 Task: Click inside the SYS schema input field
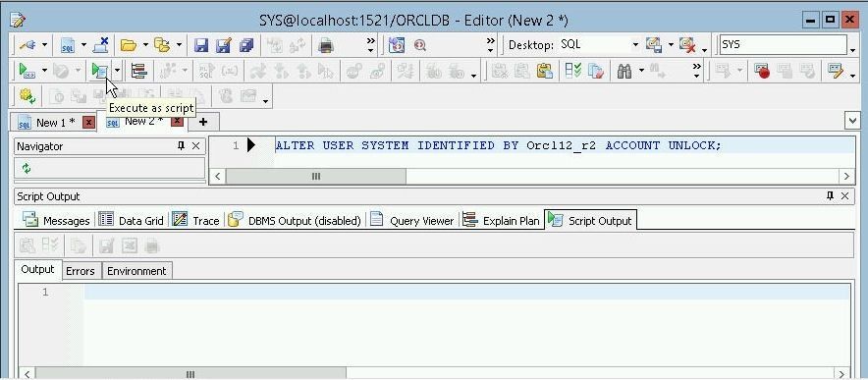(783, 44)
